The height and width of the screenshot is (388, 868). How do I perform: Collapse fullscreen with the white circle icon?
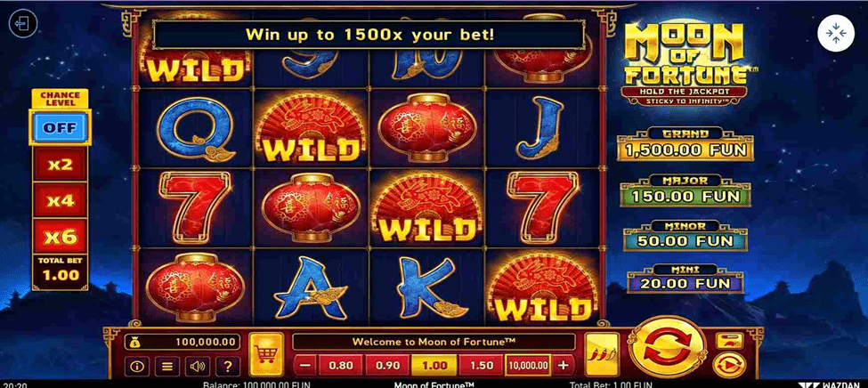tap(836, 33)
